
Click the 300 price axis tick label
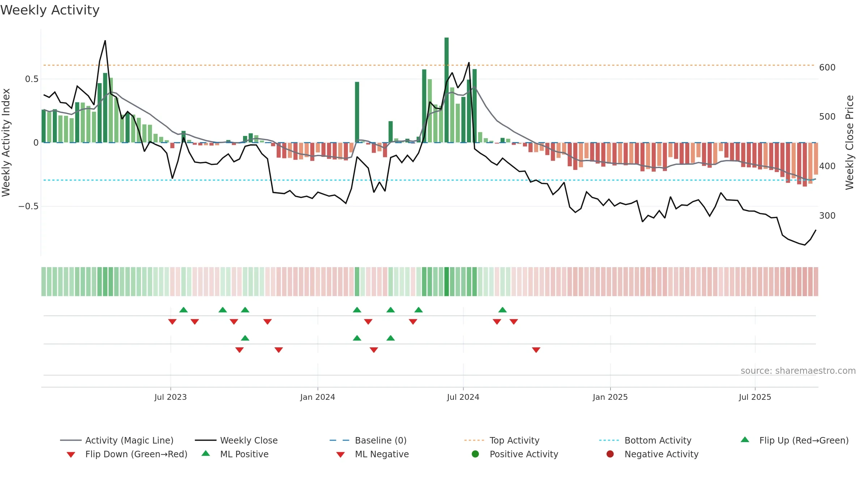point(827,216)
